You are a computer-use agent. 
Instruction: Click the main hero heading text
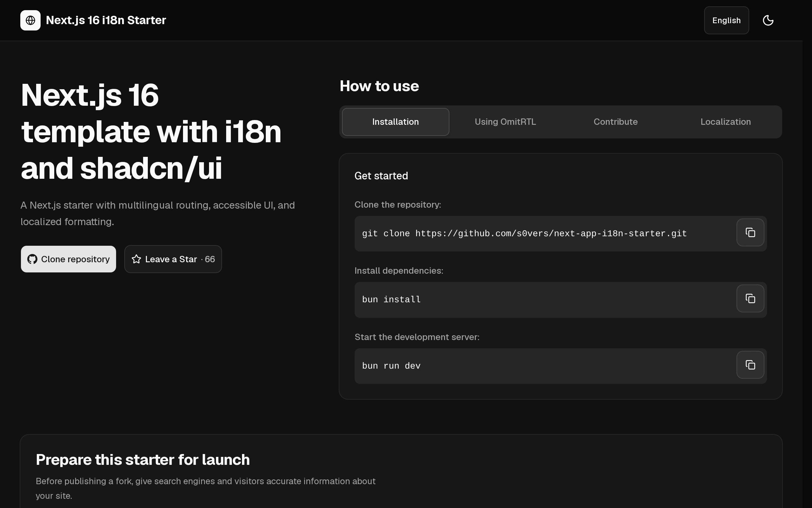151,131
